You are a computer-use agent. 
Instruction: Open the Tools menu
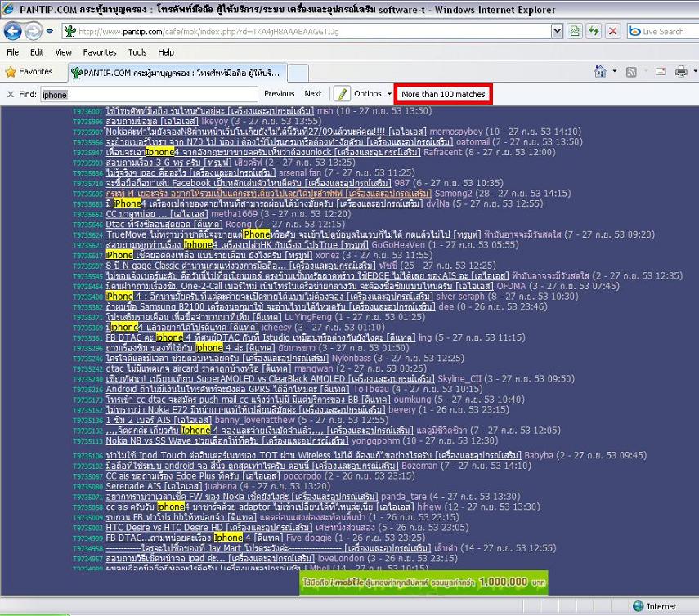pyautogui.click(x=137, y=52)
